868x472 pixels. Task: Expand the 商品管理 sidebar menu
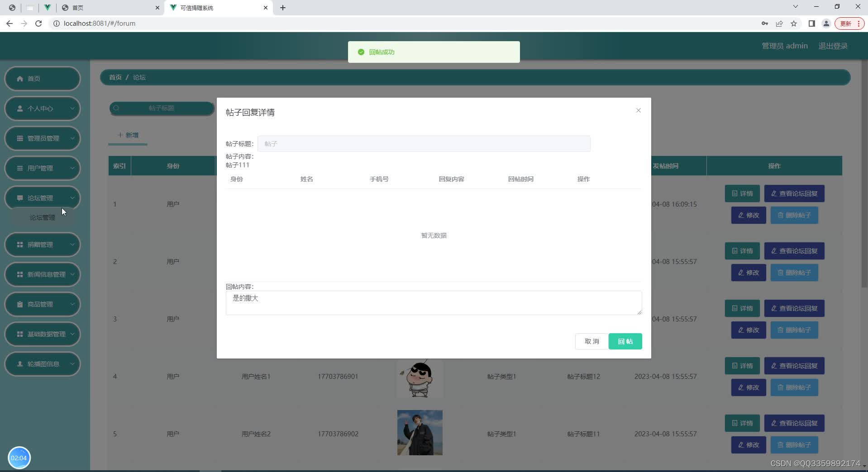[43, 304]
